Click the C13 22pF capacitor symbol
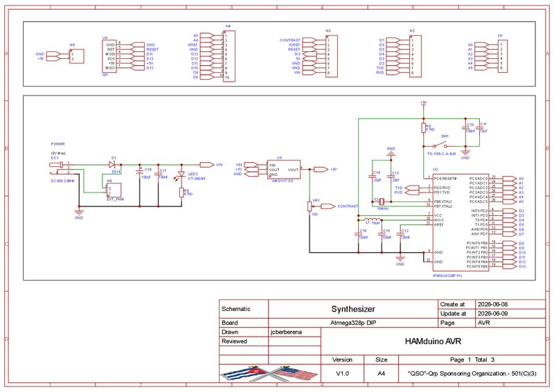 tap(391, 176)
